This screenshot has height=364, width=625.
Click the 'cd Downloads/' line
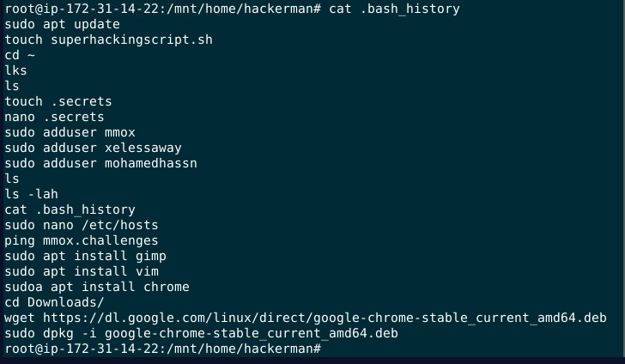point(54,302)
